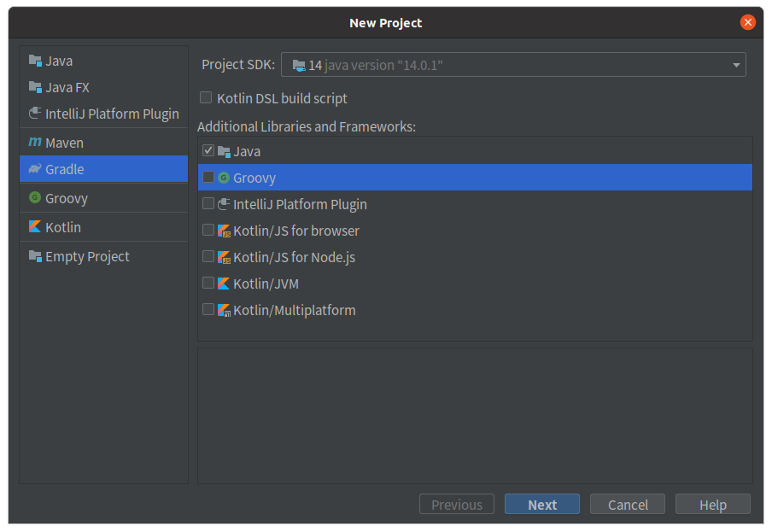Click the Kotlin/JS for Node.js icon
The width and height of the screenshot is (772, 532).
(224, 257)
